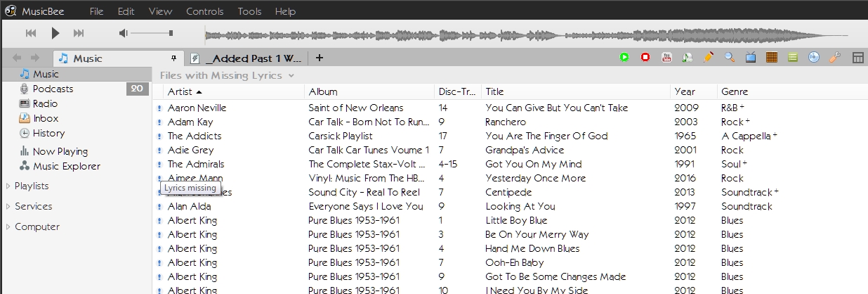The height and width of the screenshot is (294, 868).
Task: Open the File menu
Action: click(96, 11)
